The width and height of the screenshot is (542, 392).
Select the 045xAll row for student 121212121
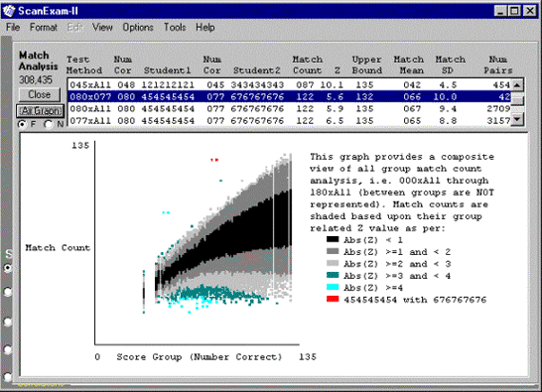[290, 84]
